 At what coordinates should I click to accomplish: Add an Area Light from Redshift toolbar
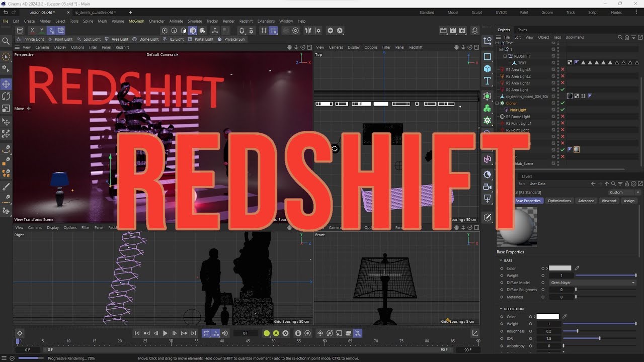click(116, 39)
